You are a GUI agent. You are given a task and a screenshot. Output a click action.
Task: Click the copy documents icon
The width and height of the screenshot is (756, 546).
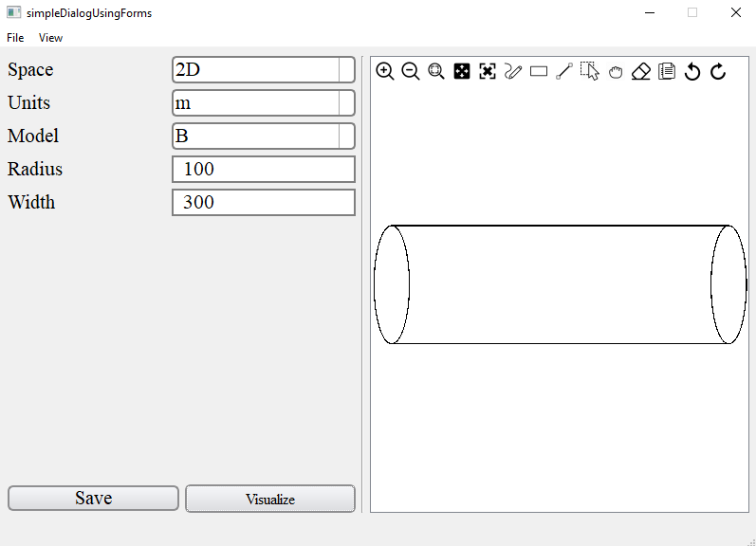pyautogui.click(x=667, y=71)
